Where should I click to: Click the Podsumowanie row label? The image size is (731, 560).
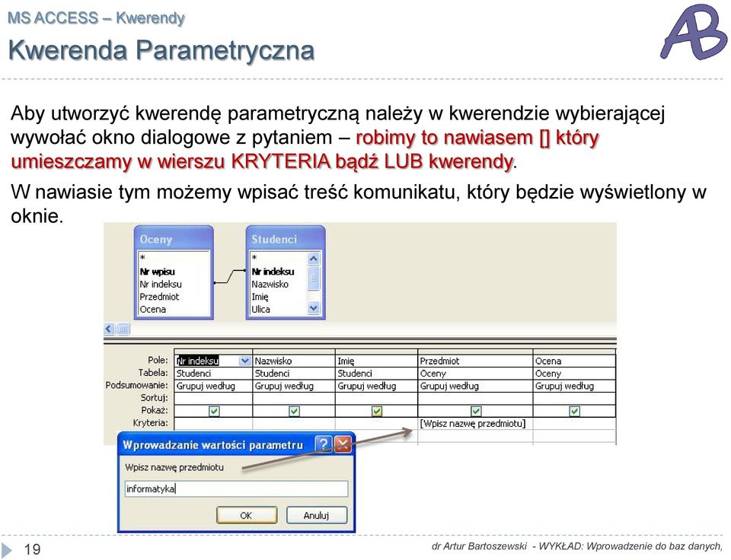tap(136, 385)
